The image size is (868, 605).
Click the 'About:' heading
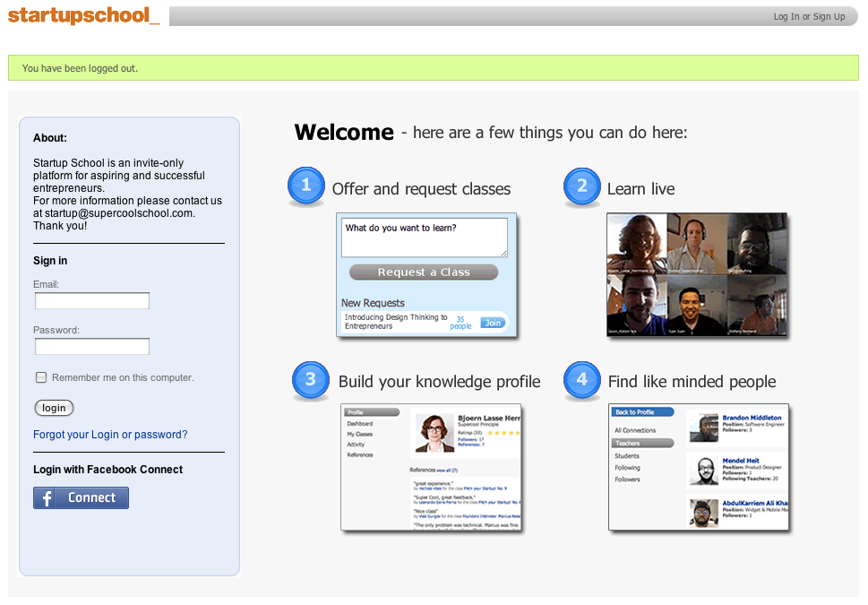point(50,138)
